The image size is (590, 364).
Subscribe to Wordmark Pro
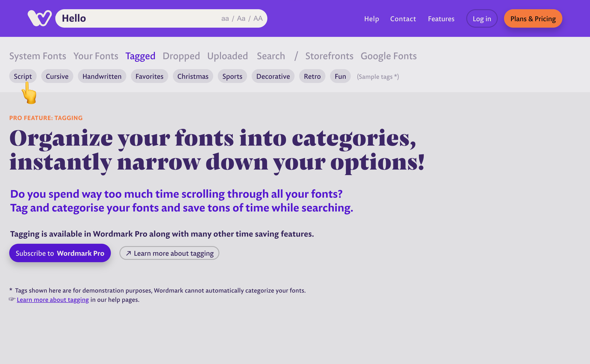pyautogui.click(x=60, y=253)
